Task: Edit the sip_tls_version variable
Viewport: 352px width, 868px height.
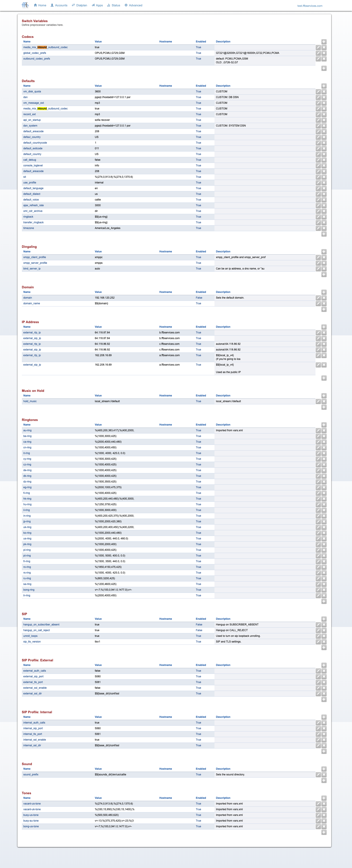Action: point(318,642)
